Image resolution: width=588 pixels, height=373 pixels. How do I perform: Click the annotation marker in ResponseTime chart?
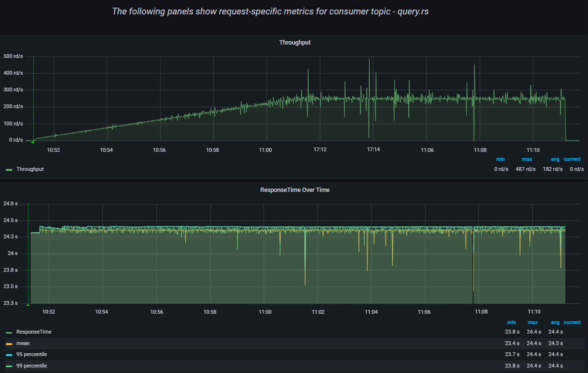(x=28, y=305)
